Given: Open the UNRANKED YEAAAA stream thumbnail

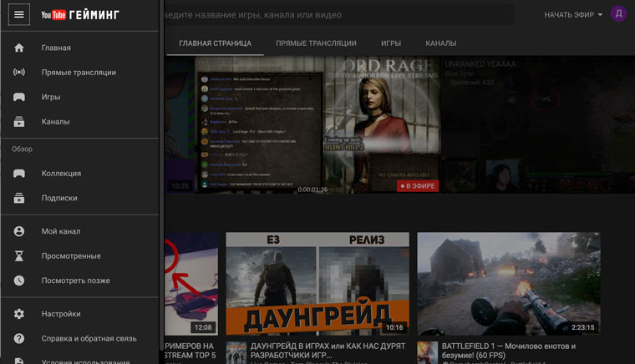Looking at the screenshot, I should pyautogui.click(x=538, y=124).
